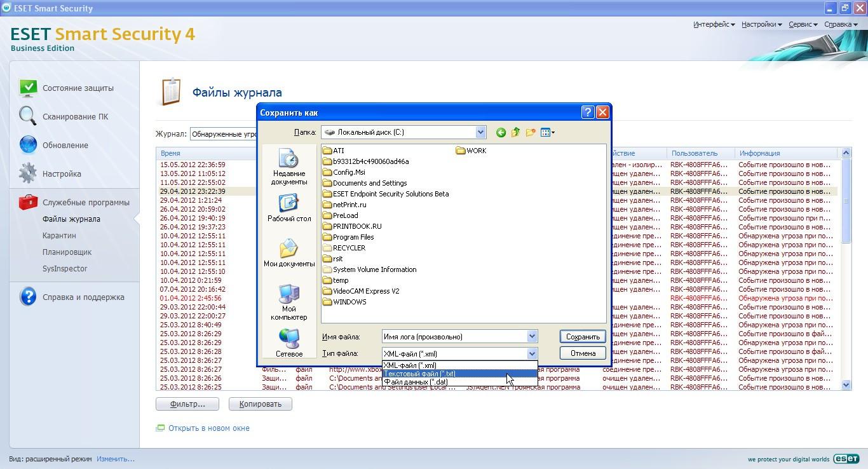Open the Журнал log type dropdown
The image size is (868, 469).
(224, 134)
